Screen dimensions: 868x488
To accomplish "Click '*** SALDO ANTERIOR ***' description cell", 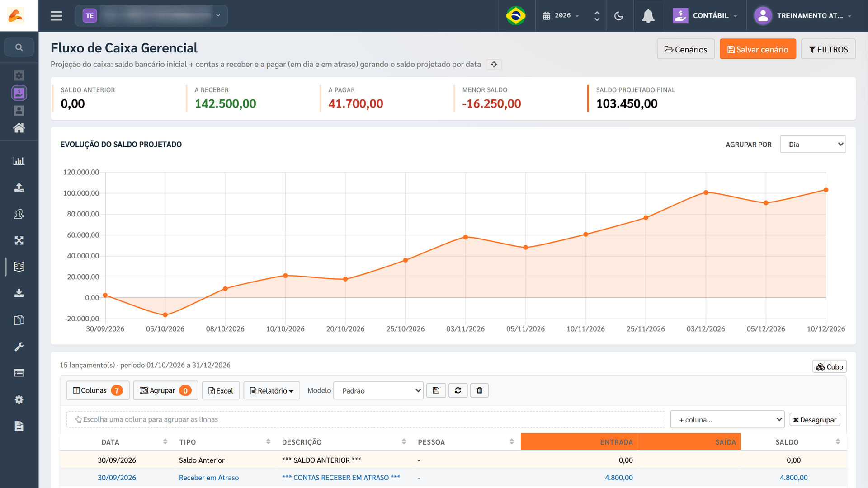I will [x=321, y=460].
